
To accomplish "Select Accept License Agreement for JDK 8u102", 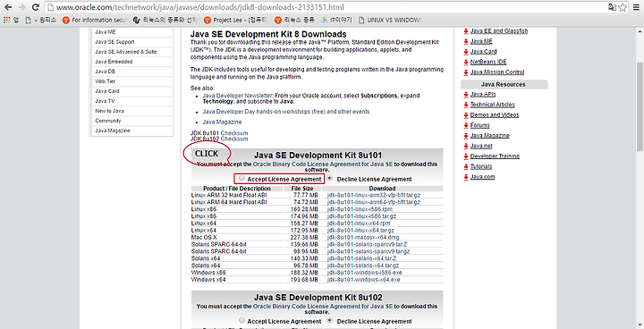I will tap(241, 321).
